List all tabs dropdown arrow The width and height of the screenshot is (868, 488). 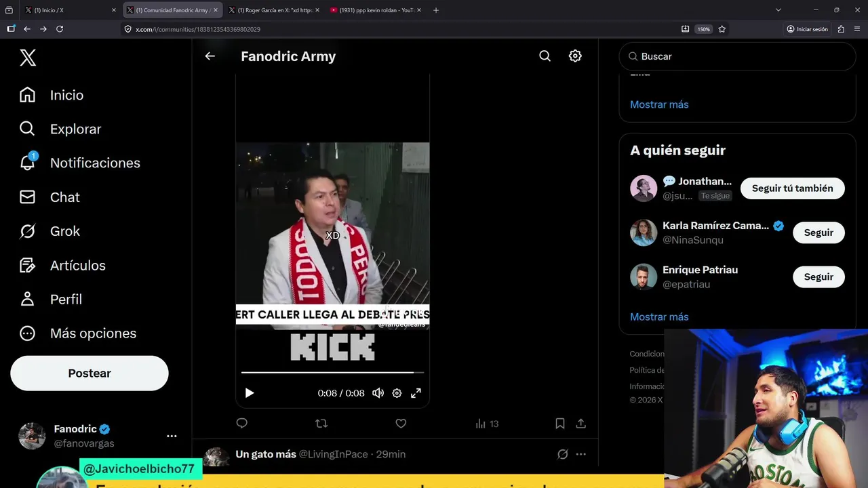point(778,10)
